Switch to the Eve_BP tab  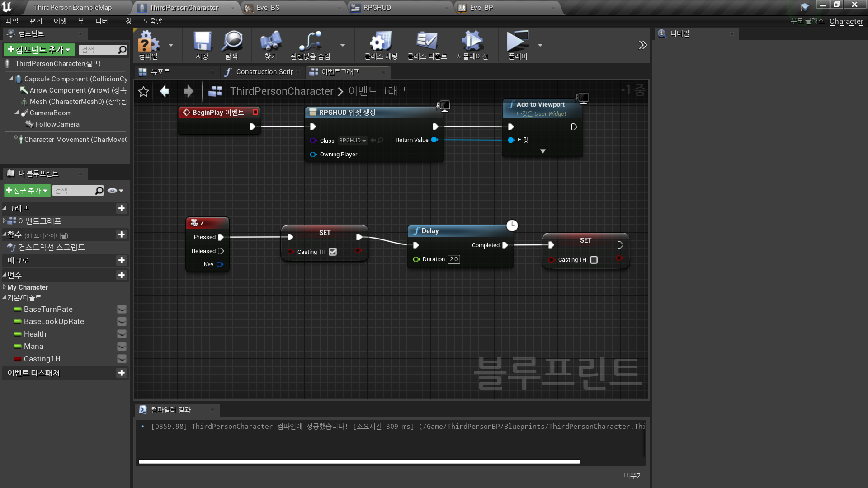pos(481,8)
